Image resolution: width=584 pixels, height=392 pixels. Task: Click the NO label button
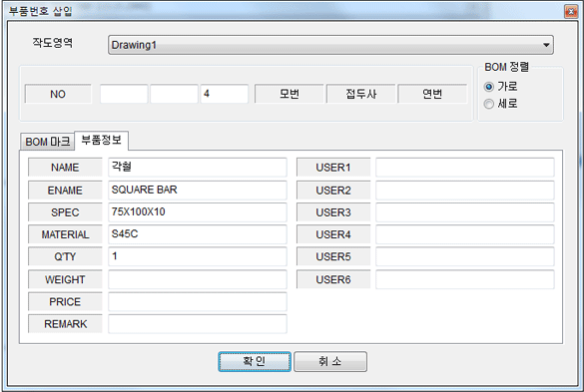(x=58, y=94)
